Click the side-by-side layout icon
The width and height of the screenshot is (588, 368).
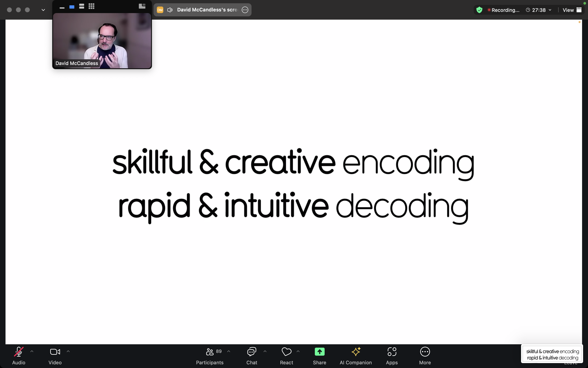142,6
